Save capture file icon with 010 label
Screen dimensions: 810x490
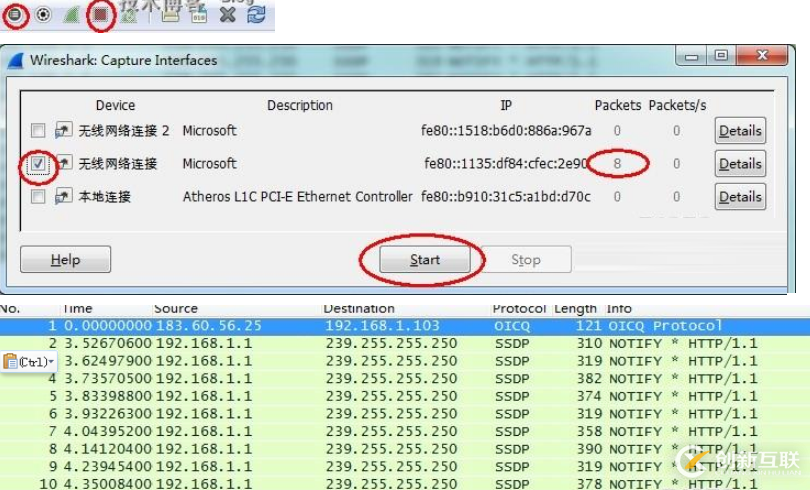[198, 14]
